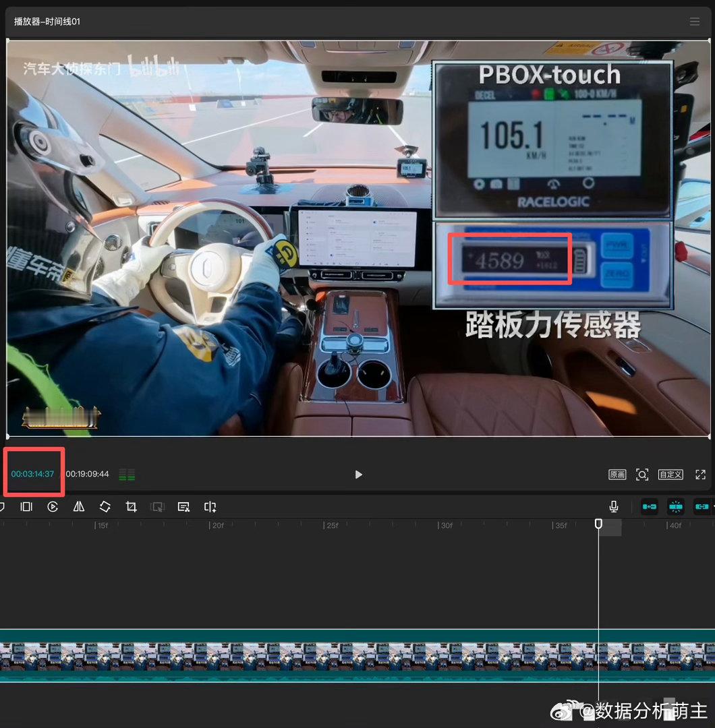Open the 自定义 aspect ratio option

(x=670, y=475)
